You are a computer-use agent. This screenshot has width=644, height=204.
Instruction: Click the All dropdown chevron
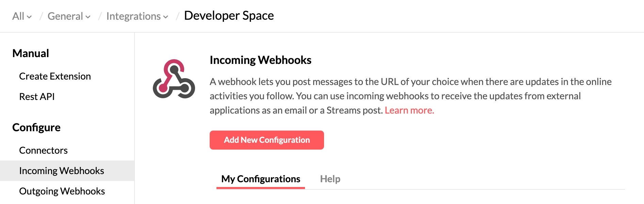29,17
